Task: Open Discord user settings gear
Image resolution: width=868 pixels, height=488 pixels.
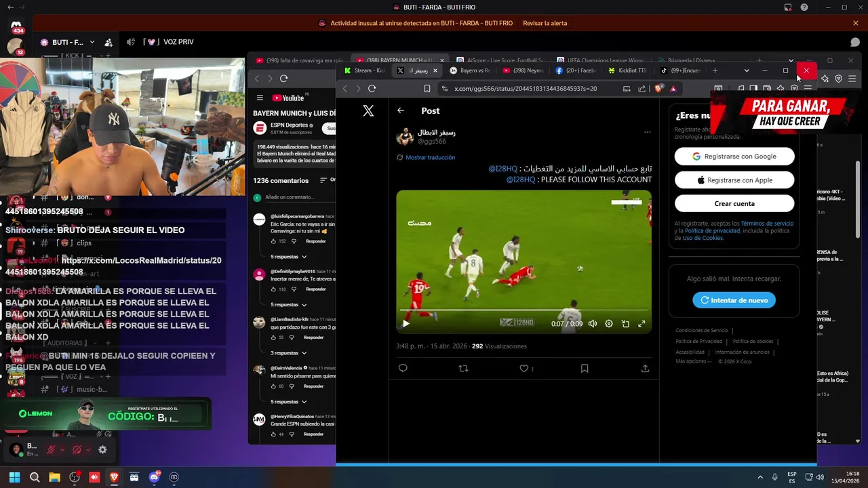Action: coord(102,449)
